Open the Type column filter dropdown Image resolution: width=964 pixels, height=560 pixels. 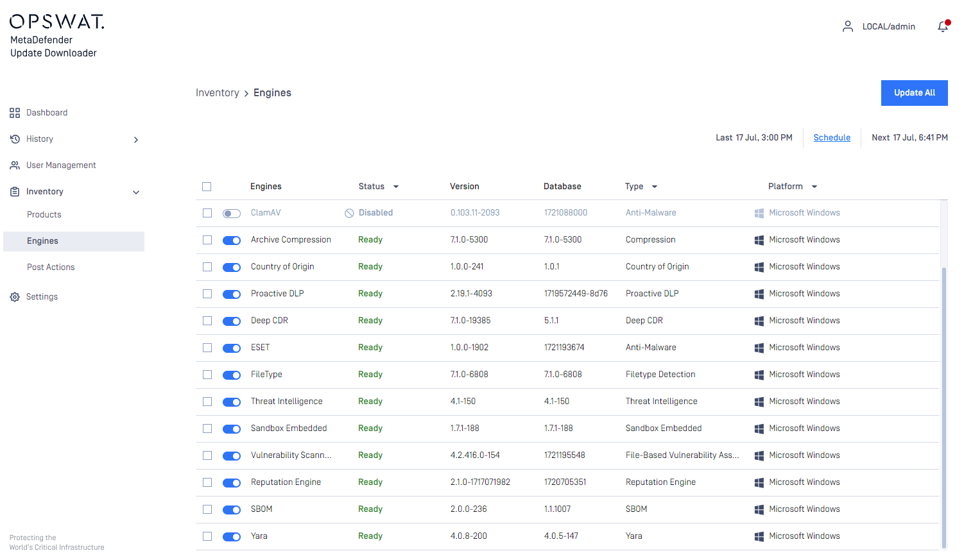655,187
